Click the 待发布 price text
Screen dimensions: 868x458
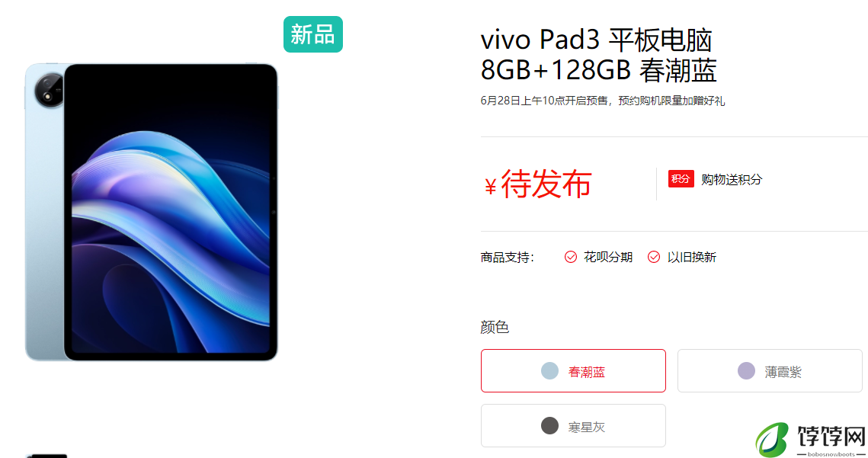click(546, 184)
